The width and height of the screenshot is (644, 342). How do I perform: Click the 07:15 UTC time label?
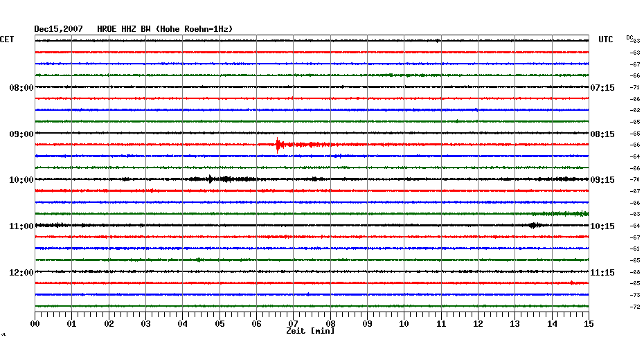point(602,88)
